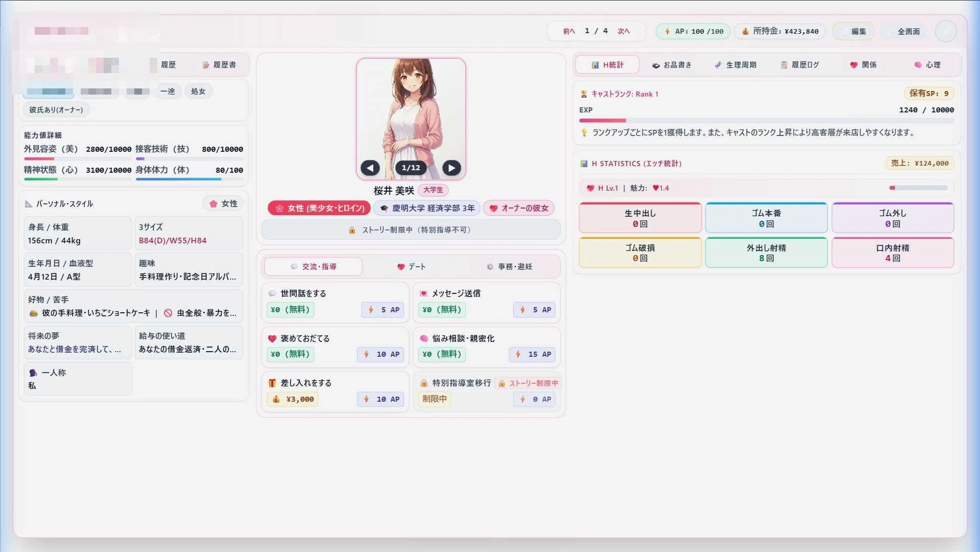Click the 慶明大学 経済学部 3年 badge
This screenshot has height=552, width=980.
[427, 208]
